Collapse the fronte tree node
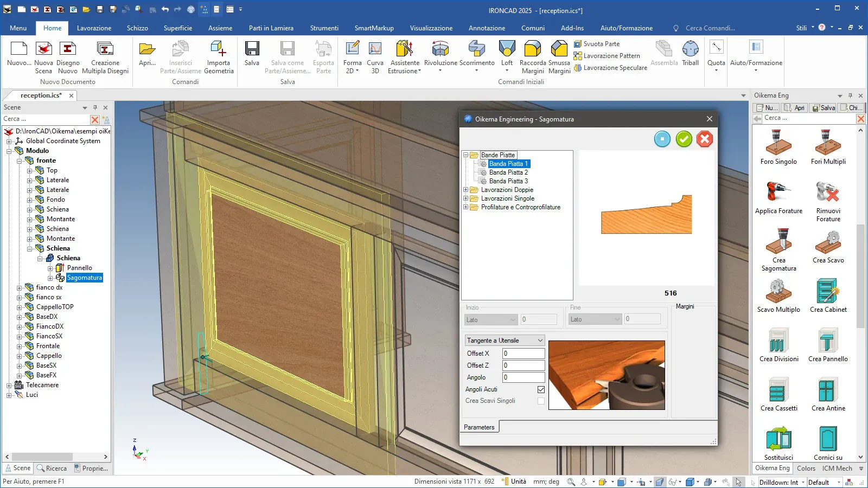The image size is (868, 488). 19,160
